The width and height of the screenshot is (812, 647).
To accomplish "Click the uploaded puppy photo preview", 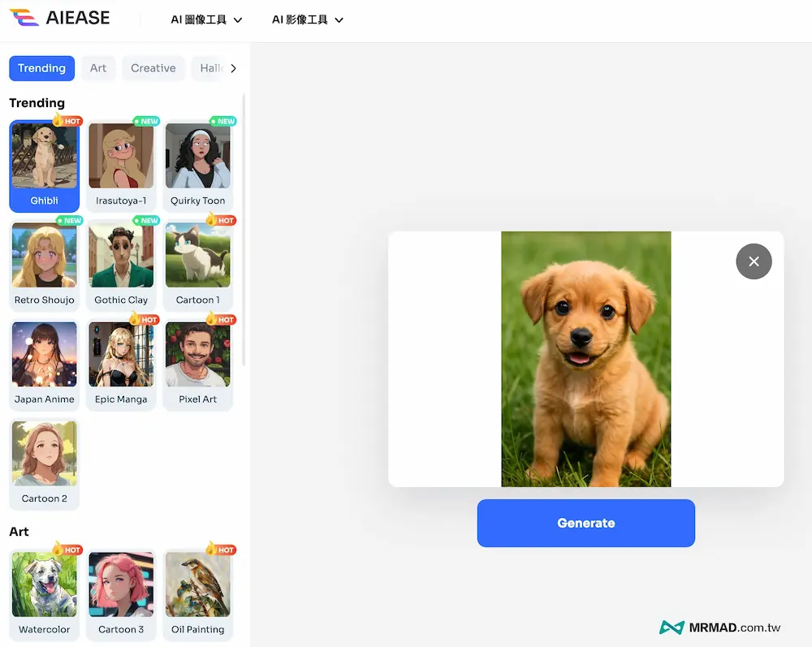I will point(585,359).
